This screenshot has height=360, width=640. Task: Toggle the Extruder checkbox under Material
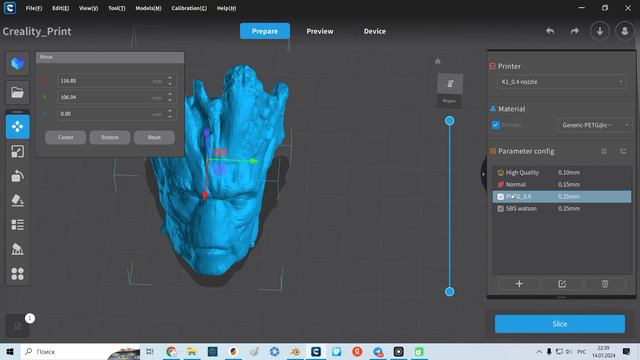[496, 125]
